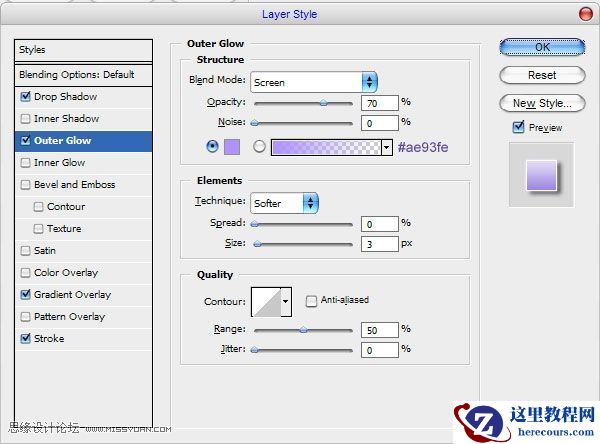
Task: Click the Jitter slider handle
Action: (254, 349)
